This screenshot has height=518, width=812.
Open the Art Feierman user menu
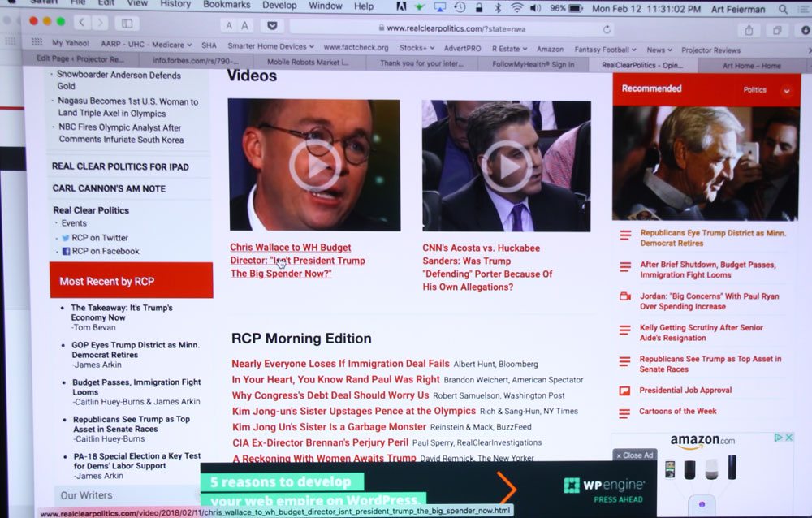738,9
